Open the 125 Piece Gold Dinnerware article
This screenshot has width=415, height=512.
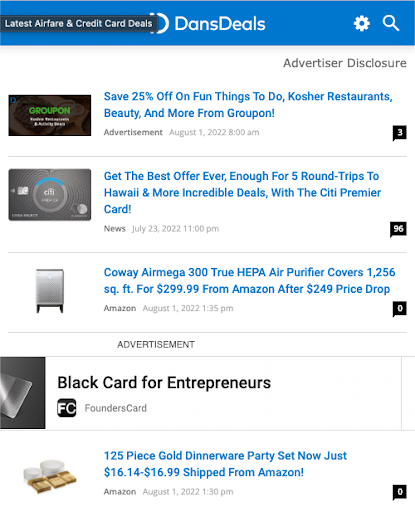click(x=225, y=464)
